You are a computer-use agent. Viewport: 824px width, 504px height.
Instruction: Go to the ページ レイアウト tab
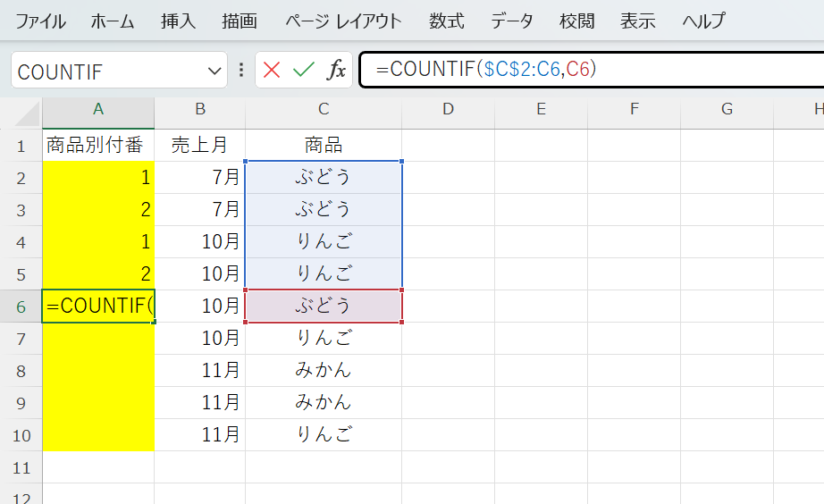coord(343,21)
